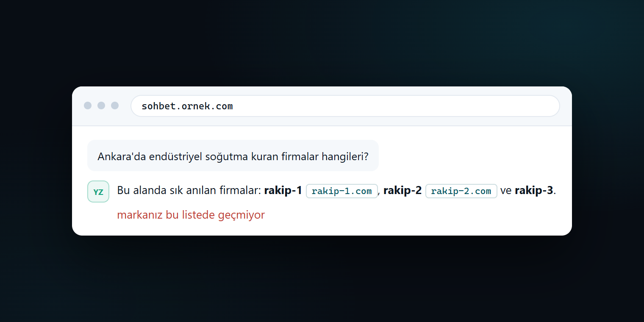644x322 pixels.
Task: Click the bold rakip-3 company name
Action: point(534,191)
